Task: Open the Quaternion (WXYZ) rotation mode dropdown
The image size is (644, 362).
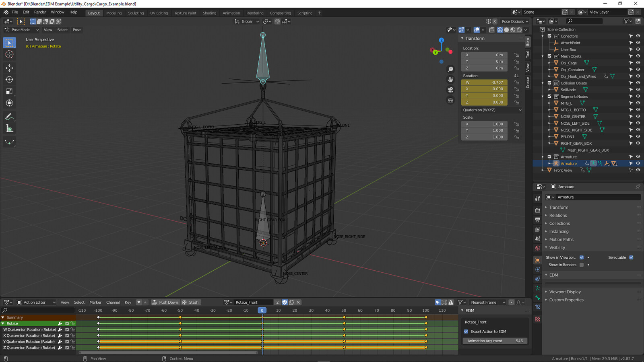Action: (x=491, y=110)
